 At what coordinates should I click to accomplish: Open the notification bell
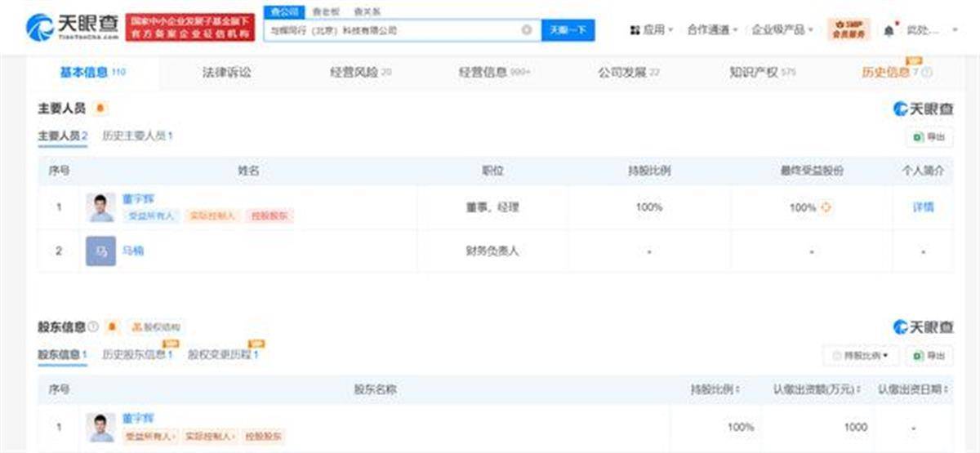[x=889, y=30]
